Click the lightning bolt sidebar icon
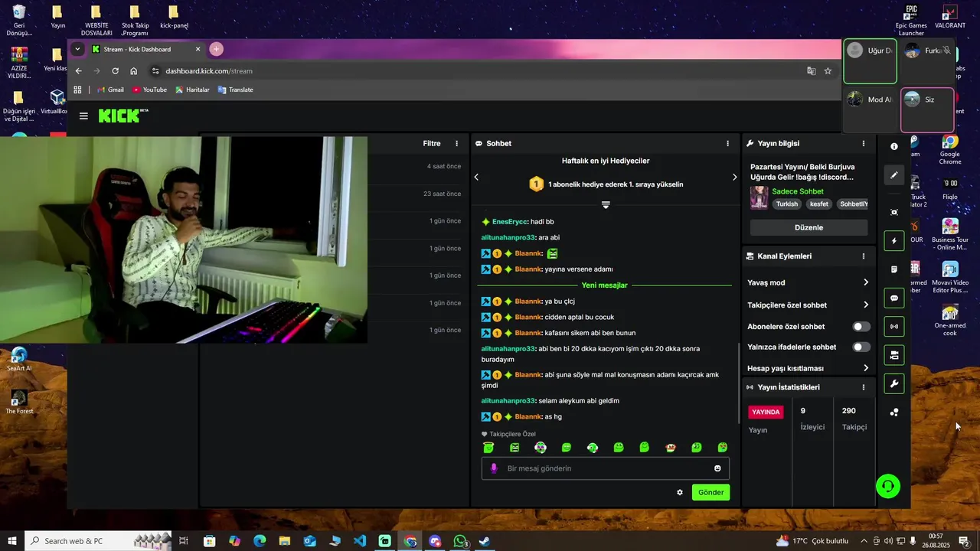Image resolution: width=980 pixels, height=551 pixels. tap(894, 241)
